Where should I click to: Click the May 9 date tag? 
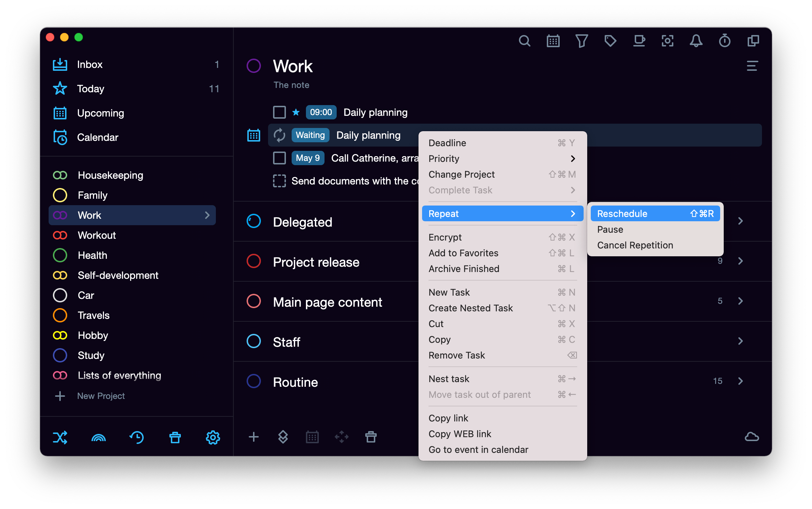point(308,158)
